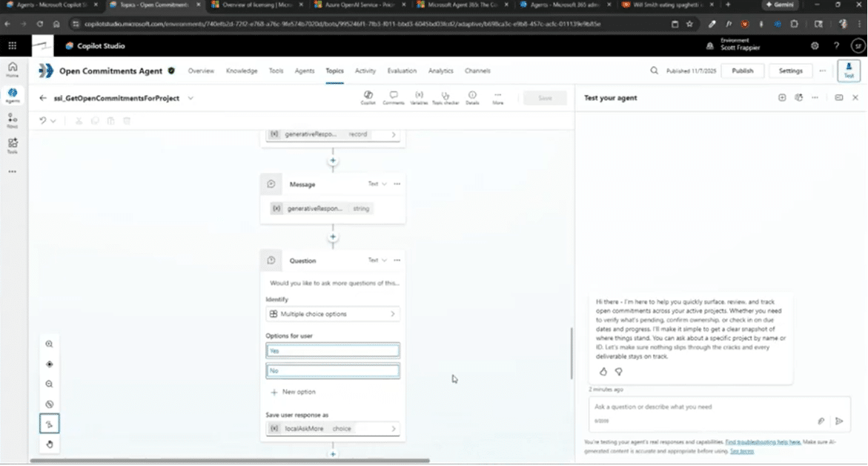
Task: Expand the topic name dropdown chevron
Action: [191, 98]
